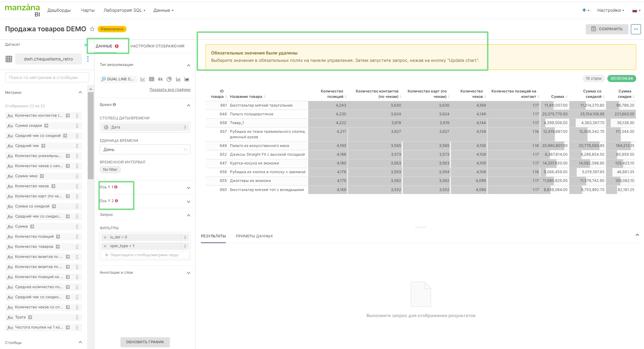Collapse the dataset side panel
The width and height of the screenshot is (644, 349).
86,45
